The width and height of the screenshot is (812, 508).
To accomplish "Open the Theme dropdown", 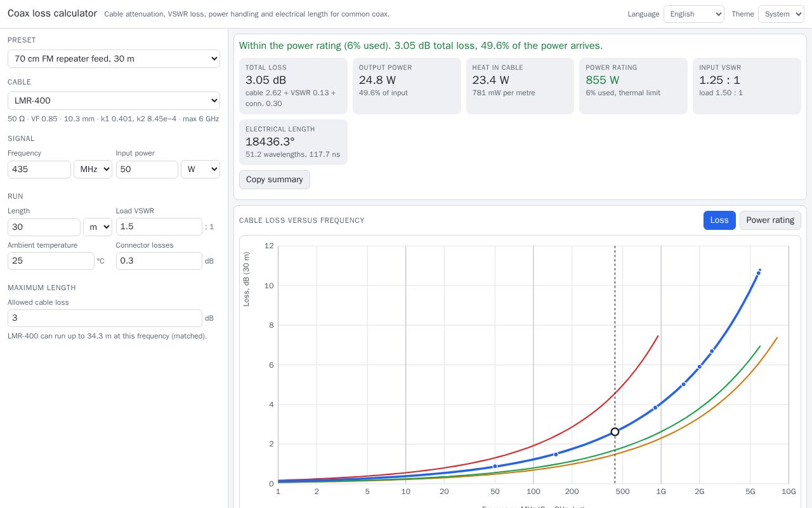I will coord(781,14).
